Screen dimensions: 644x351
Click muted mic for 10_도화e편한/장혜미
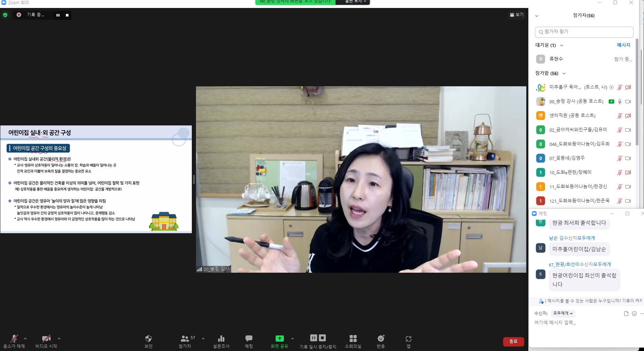[x=620, y=173]
